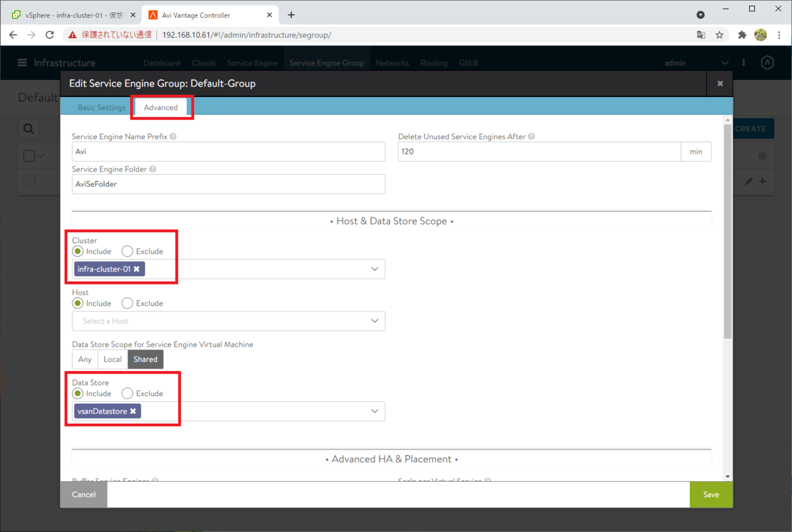Select Exclude radio for Cluster

[127, 251]
